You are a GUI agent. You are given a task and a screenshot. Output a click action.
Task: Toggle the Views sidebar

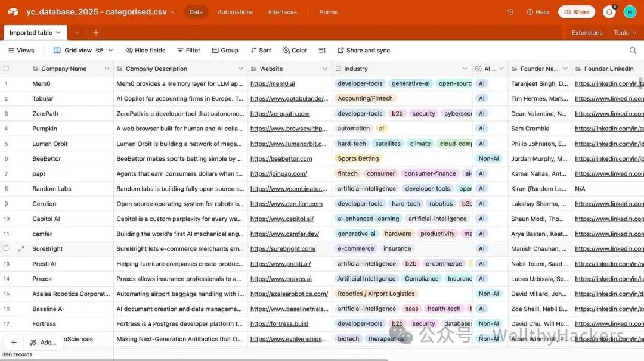[x=21, y=51]
